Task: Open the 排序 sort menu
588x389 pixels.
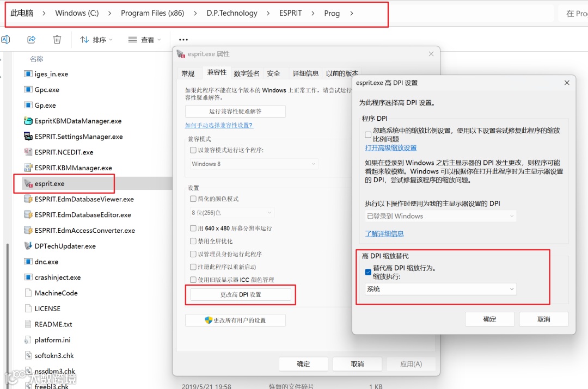Action: (x=96, y=40)
